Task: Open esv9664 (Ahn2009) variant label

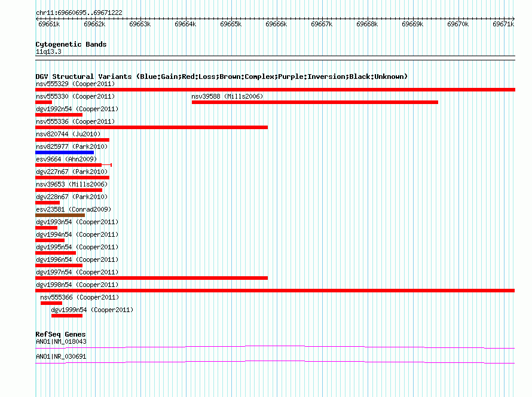Action: pyautogui.click(x=66, y=159)
